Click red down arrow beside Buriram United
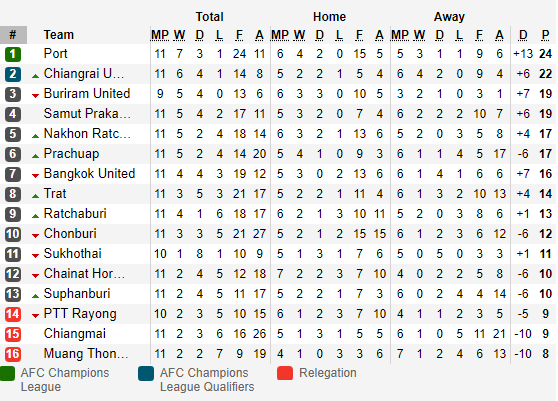This screenshot has height=401, width=558. [35, 95]
